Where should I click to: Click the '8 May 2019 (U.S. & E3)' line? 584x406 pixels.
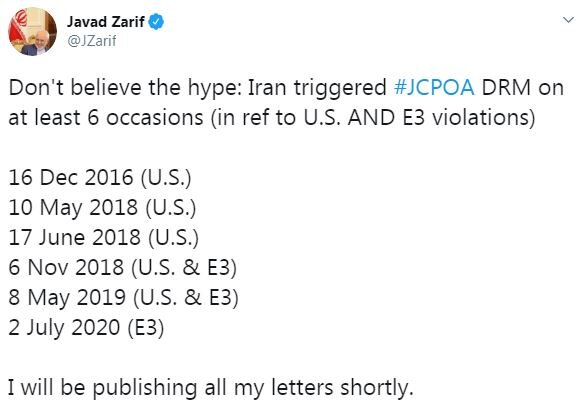tap(123, 298)
